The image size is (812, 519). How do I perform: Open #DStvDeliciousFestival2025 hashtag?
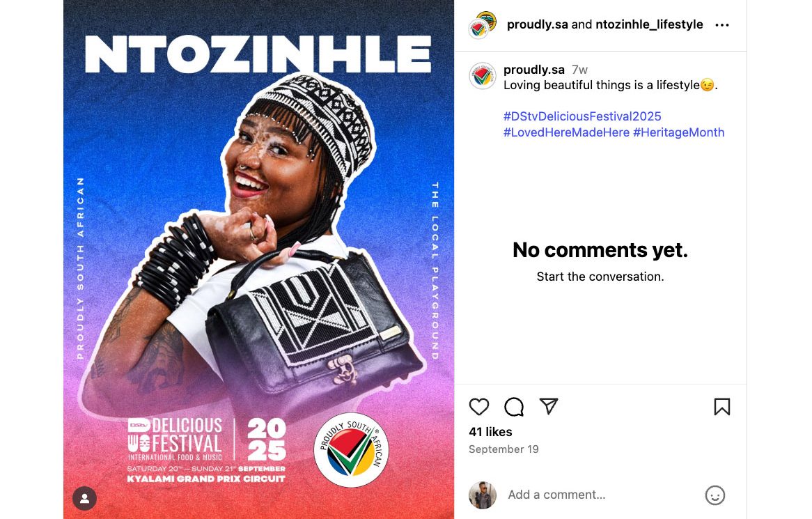click(582, 116)
